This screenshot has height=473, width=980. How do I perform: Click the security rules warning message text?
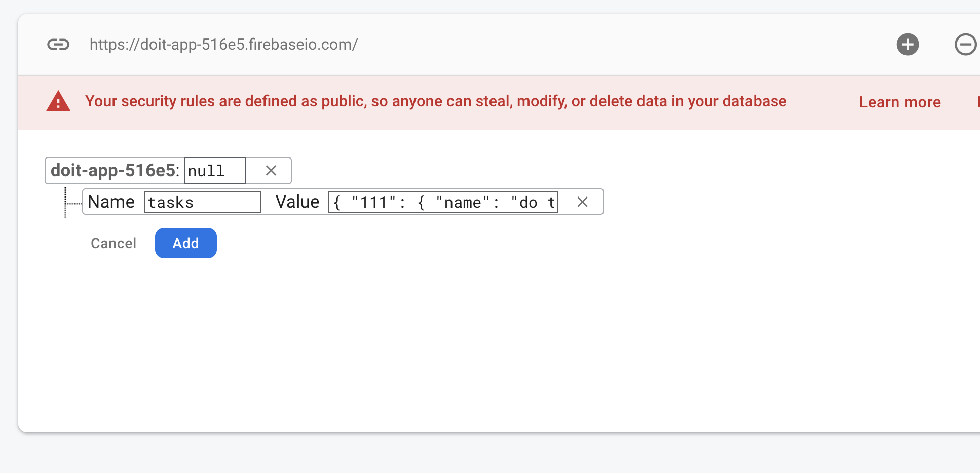coord(435,101)
